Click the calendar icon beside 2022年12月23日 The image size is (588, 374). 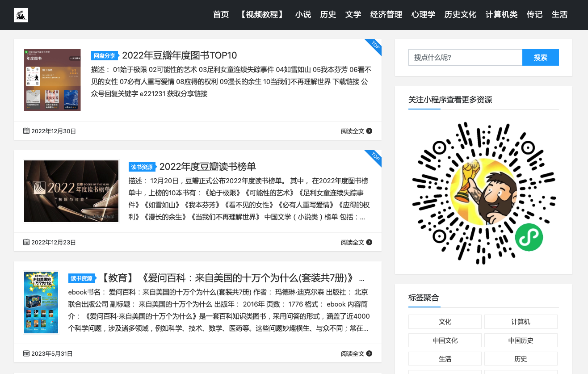click(x=26, y=242)
